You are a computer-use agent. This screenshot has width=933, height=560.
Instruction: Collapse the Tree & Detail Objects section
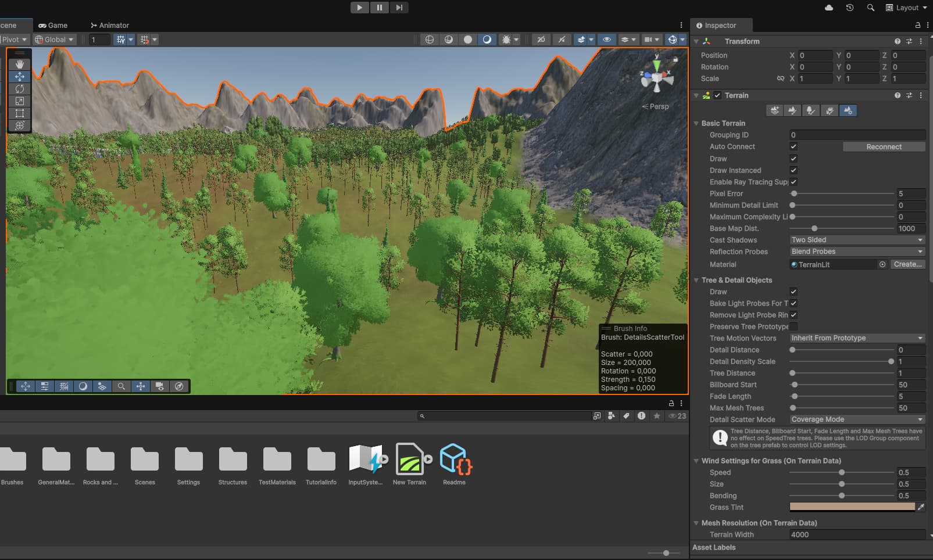click(697, 280)
